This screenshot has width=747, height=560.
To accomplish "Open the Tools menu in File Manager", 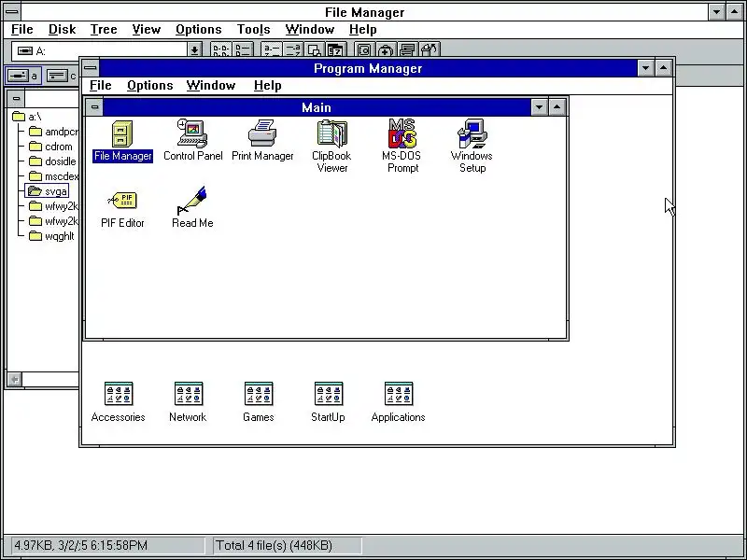I will [x=254, y=30].
